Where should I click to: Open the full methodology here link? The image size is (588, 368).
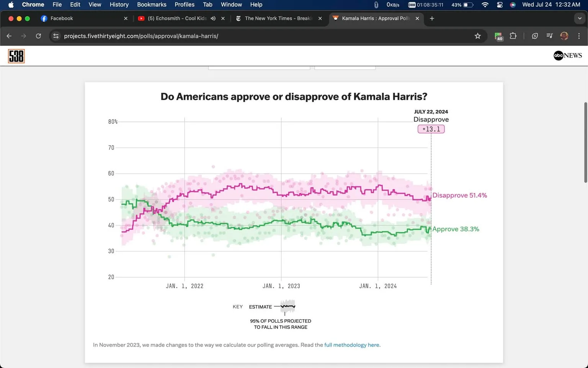pos(351,345)
